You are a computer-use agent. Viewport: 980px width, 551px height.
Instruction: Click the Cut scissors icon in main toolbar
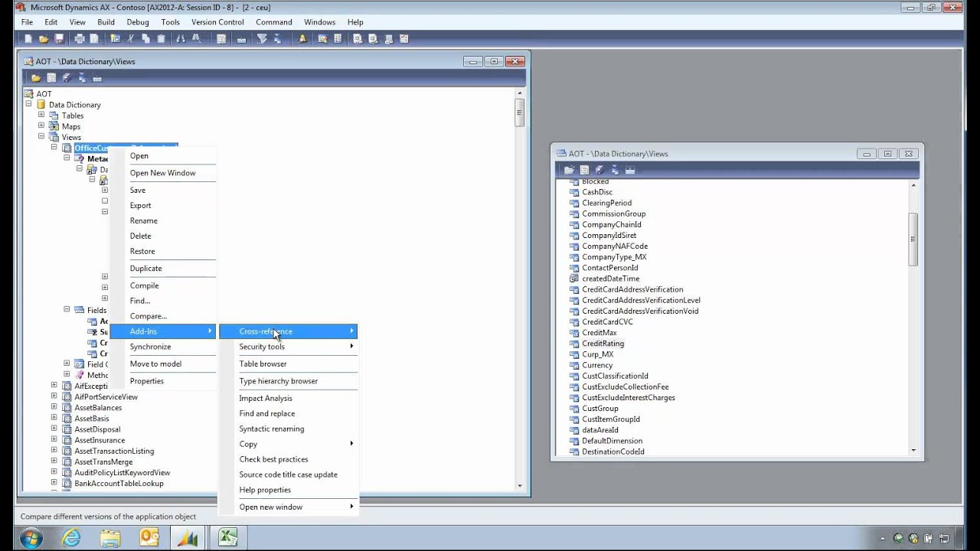[131, 39]
